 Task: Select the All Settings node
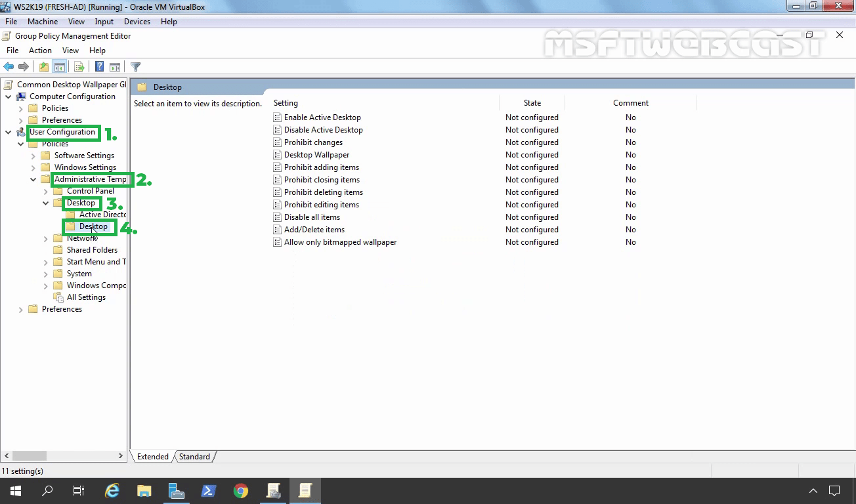pyautogui.click(x=85, y=297)
